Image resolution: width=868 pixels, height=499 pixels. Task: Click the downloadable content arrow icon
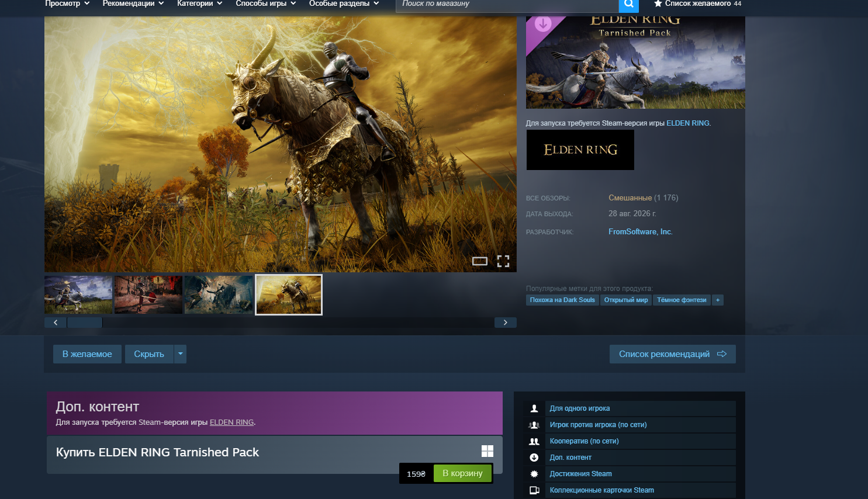(x=534, y=458)
